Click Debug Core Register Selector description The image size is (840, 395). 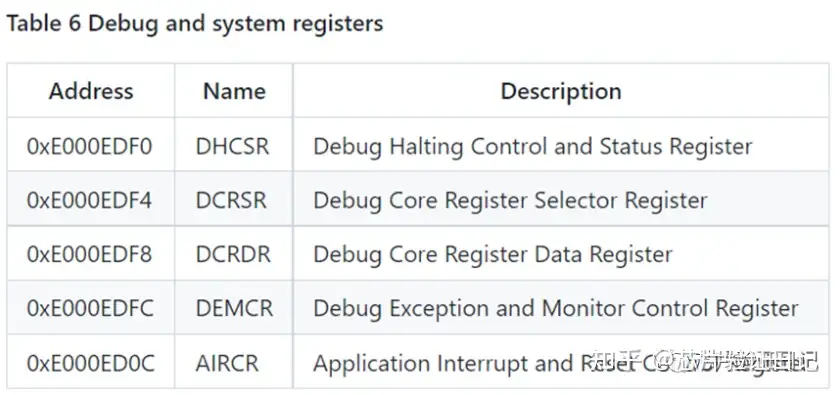pos(511,200)
